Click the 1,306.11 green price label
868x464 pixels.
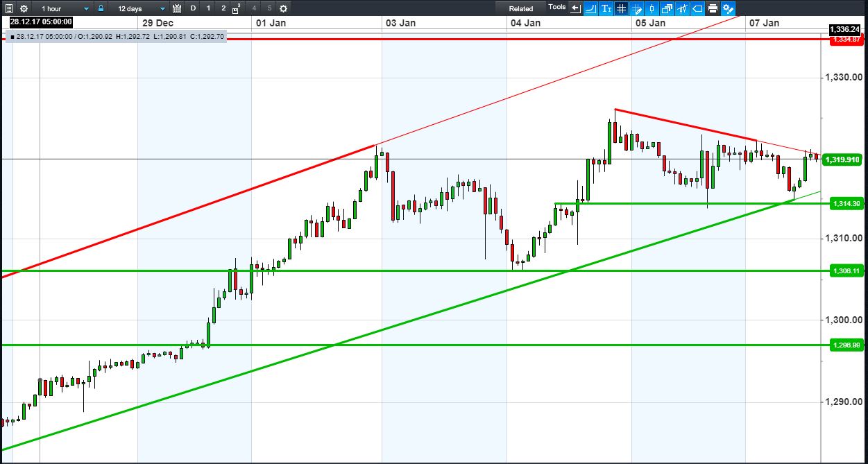(846, 270)
